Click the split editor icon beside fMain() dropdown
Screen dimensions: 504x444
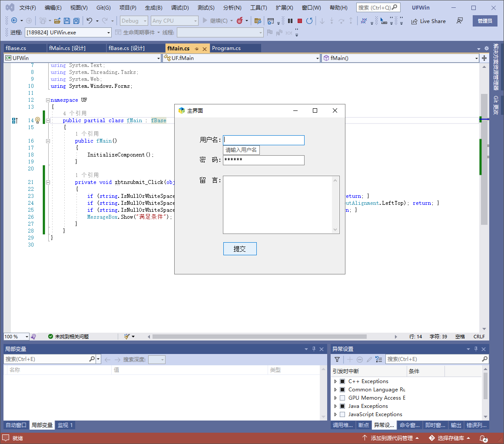coord(484,58)
